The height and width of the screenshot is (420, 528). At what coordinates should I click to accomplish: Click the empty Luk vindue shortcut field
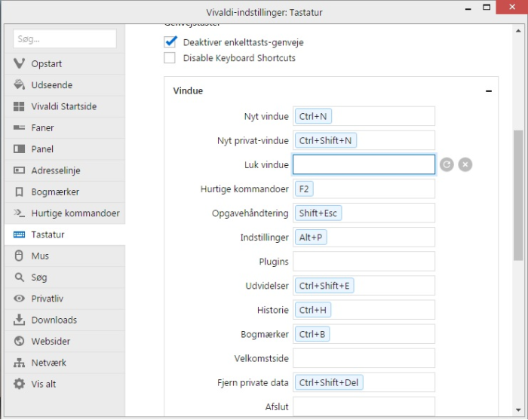coord(364,164)
